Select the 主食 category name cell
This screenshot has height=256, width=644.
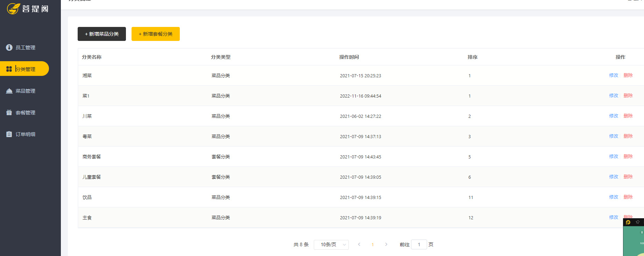(87, 218)
